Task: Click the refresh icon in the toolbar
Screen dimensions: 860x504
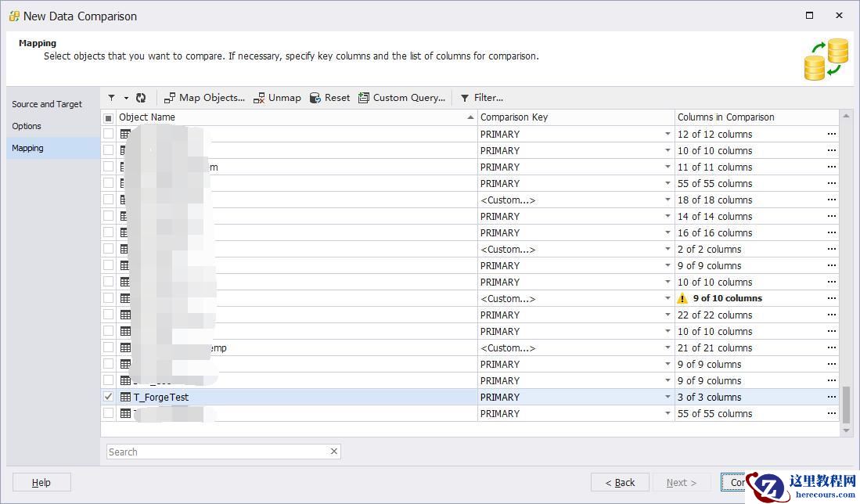Action: tap(141, 98)
